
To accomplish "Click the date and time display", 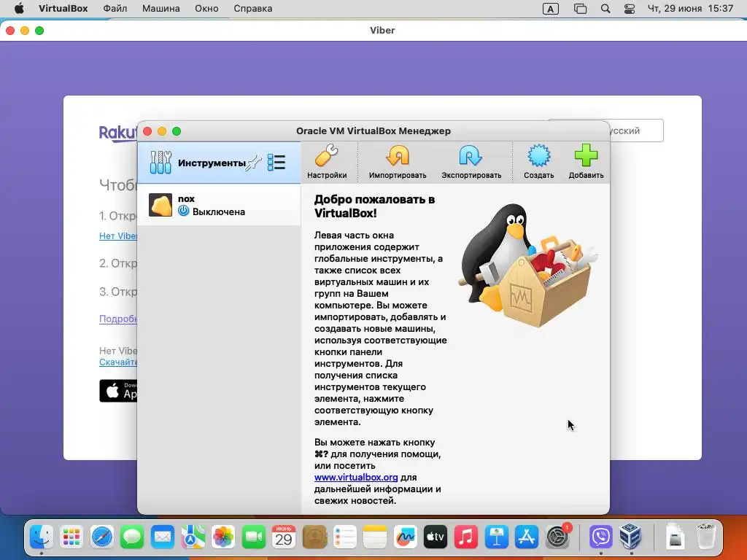I will (690, 9).
